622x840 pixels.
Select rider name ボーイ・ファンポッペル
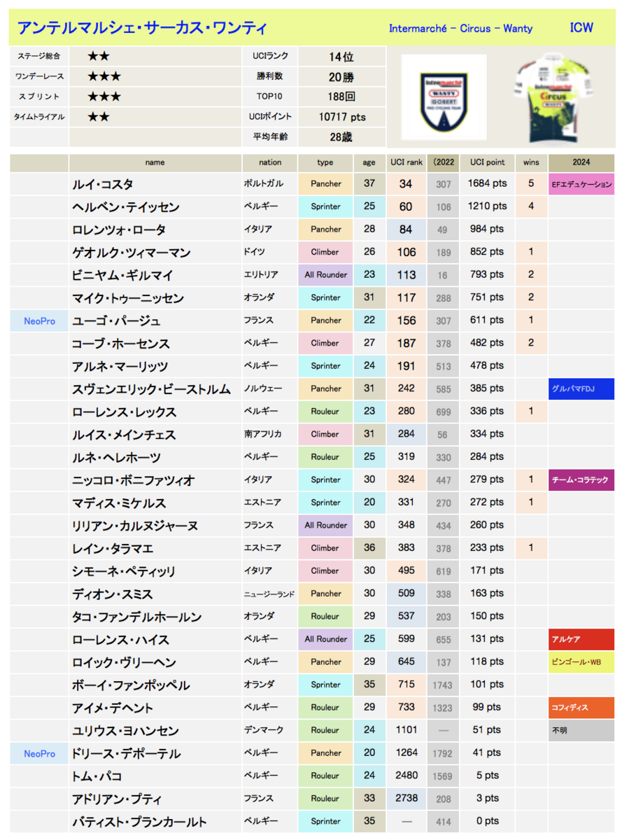click(x=131, y=685)
